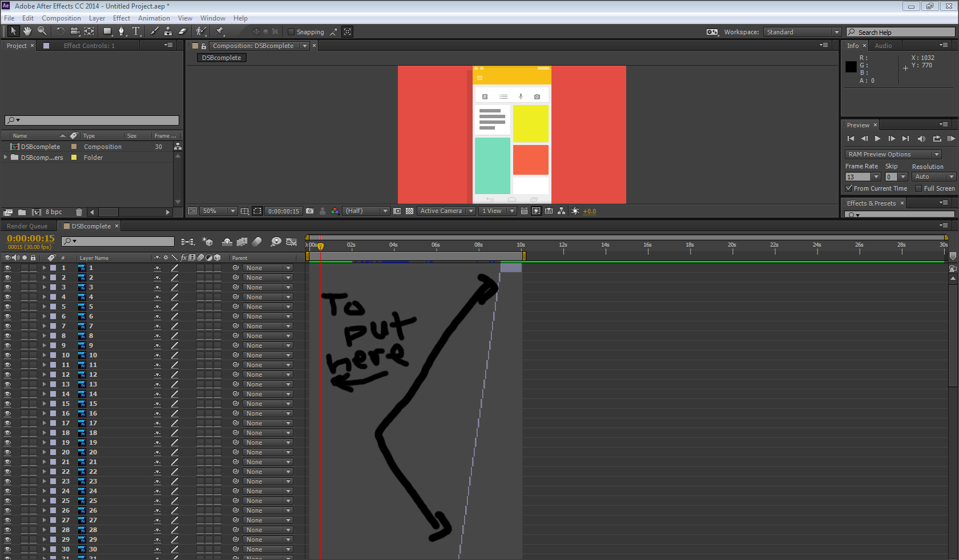Open the preview Resolution Auto dropdown
Image resolution: width=959 pixels, height=560 pixels.
coord(934,177)
